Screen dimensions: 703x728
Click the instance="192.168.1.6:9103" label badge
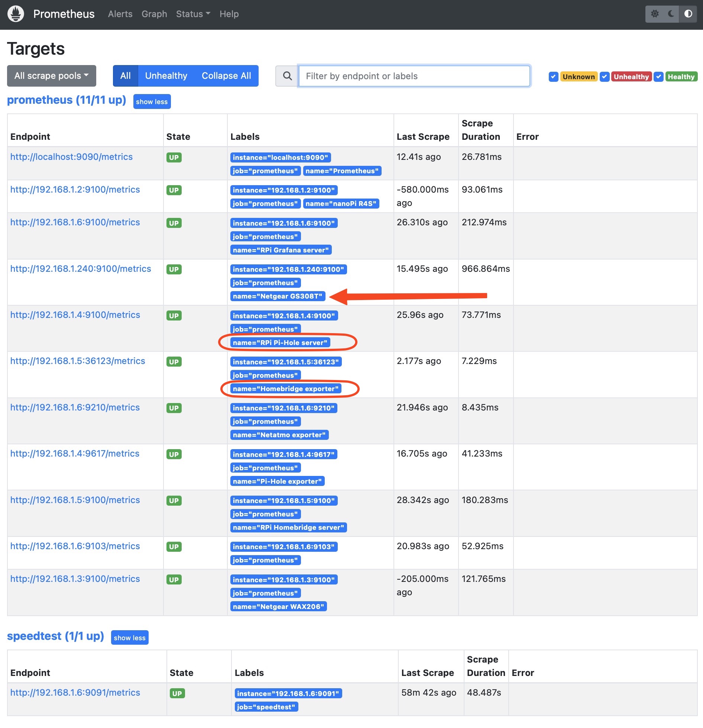pyautogui.click(x=284, y=547)
